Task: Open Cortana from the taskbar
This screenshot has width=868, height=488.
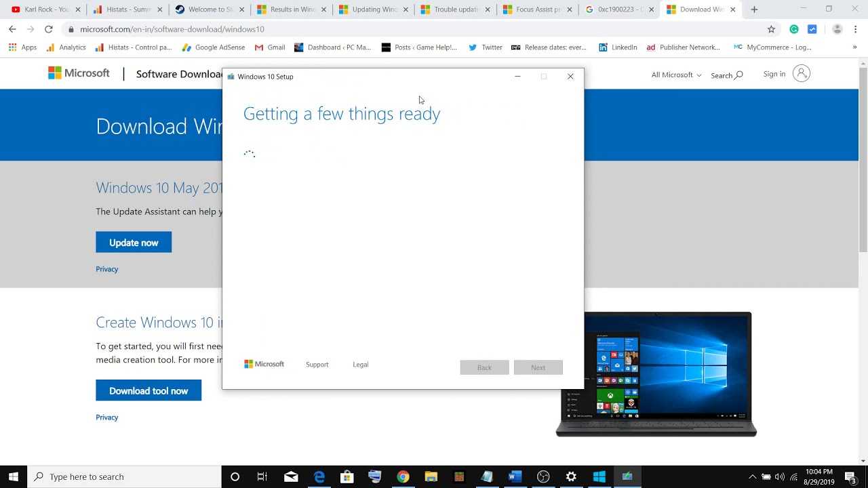Action: click(235, 476)
